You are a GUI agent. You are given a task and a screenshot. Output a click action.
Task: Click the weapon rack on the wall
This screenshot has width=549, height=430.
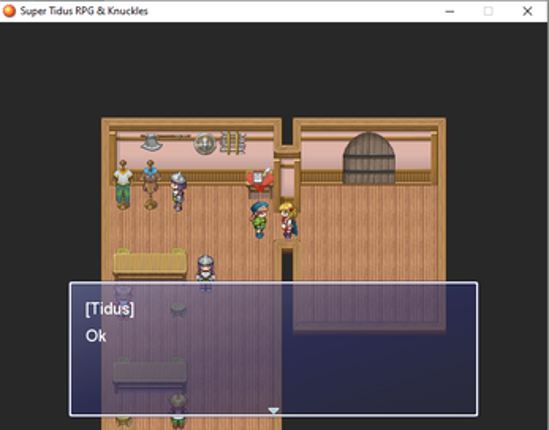[232, 143]
